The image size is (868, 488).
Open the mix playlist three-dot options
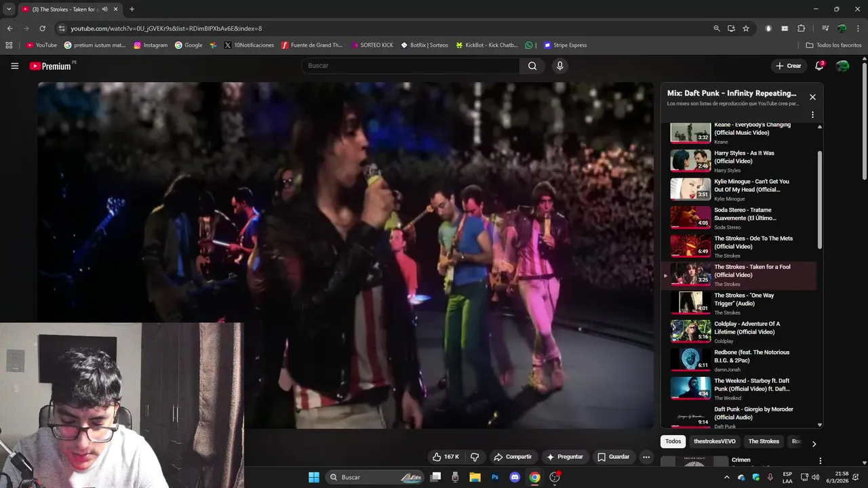[812, 115]
